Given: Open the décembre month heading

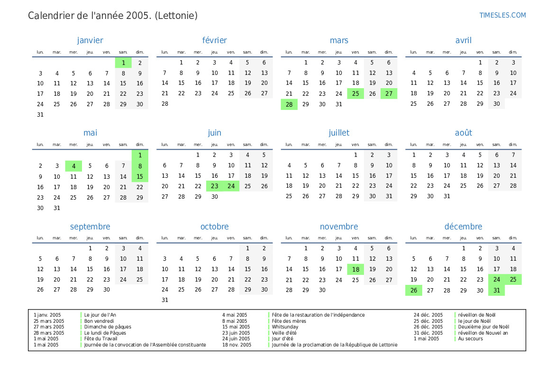Looking at the screenshot, I should (x=463, y=227).
